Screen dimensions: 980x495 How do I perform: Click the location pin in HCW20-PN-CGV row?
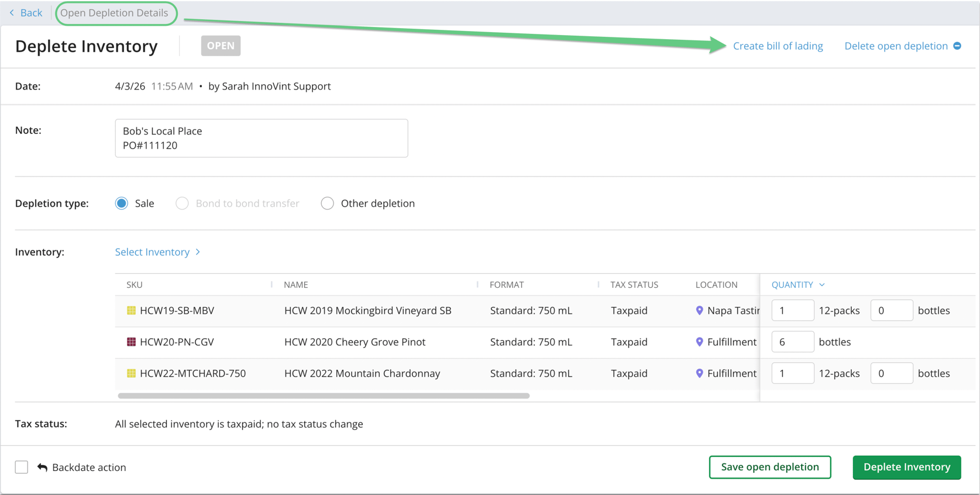tap(699, 342)
